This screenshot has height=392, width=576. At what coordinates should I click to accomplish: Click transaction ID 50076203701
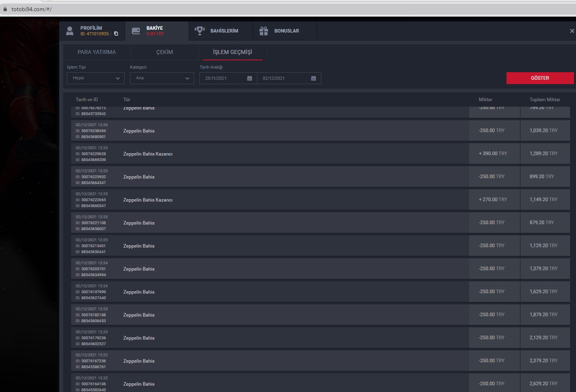point(91,269)
